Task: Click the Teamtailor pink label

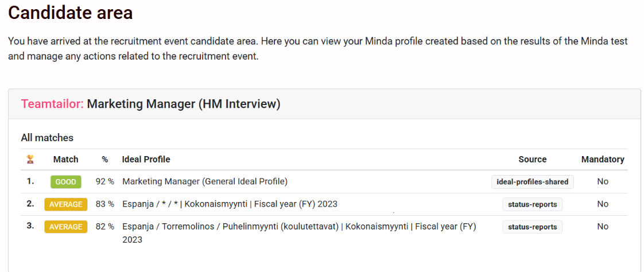Action: point(52,104)
